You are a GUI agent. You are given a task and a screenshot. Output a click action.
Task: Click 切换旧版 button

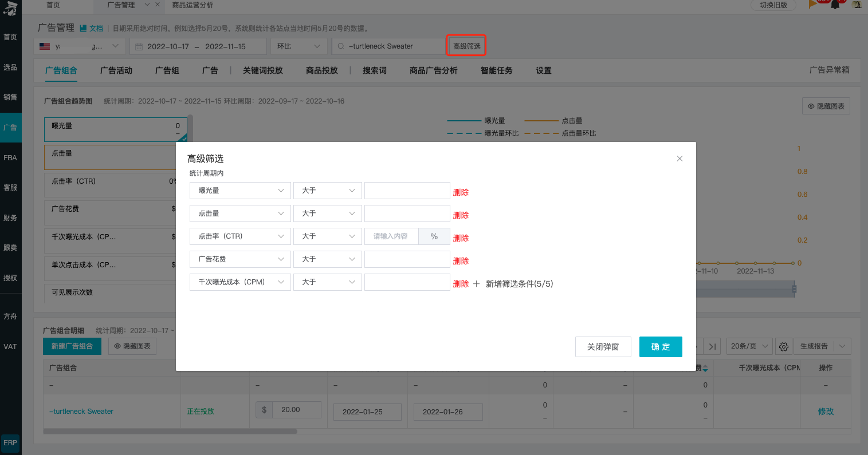(x=773, y=5)
